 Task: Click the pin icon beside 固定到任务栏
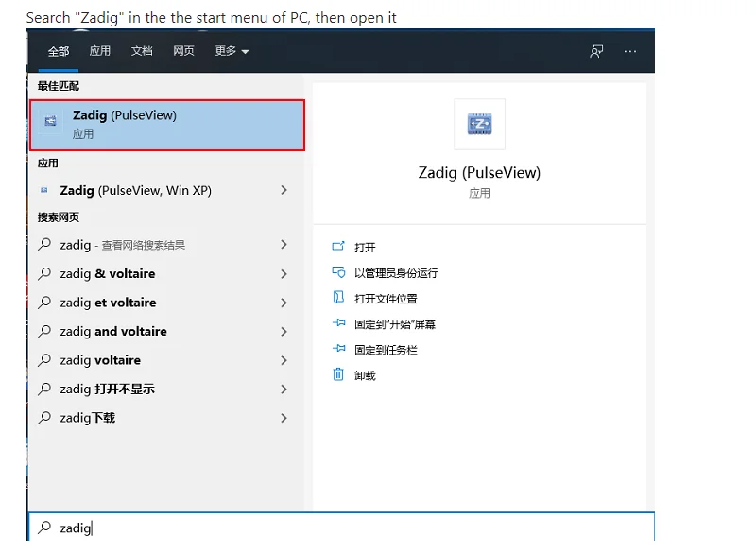coord(339,349)
